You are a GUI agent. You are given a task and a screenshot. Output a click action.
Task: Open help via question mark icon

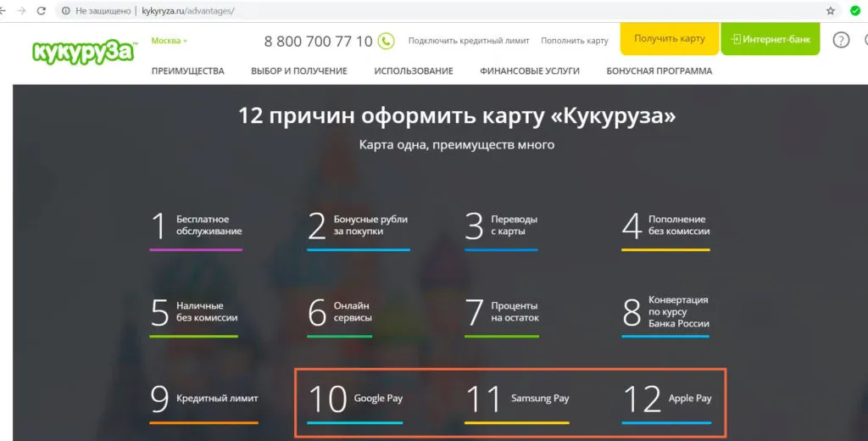(x=841, y=40)
